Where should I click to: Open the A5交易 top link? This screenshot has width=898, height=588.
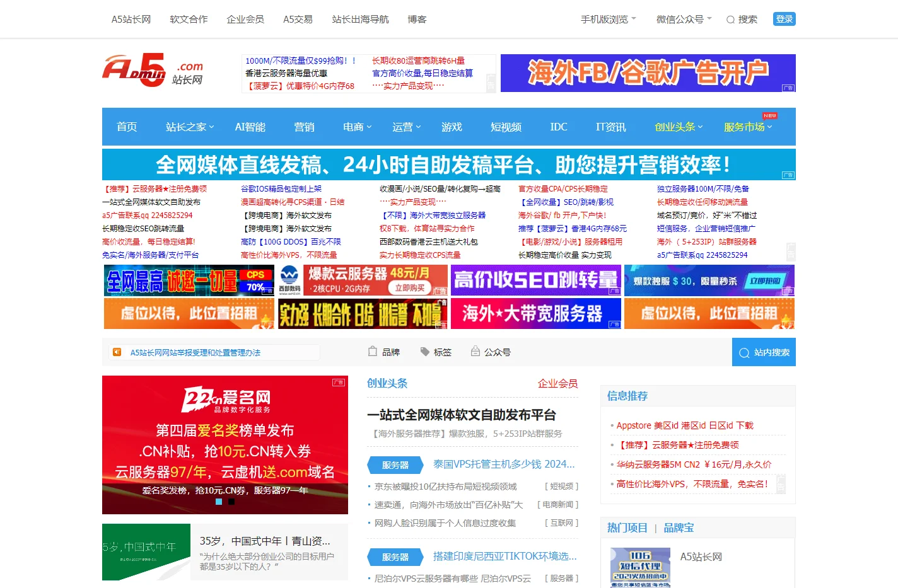pos(298,20)
